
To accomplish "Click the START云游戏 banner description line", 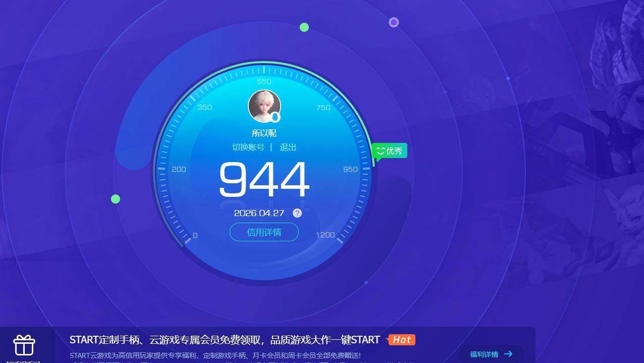I will (215, 355).
